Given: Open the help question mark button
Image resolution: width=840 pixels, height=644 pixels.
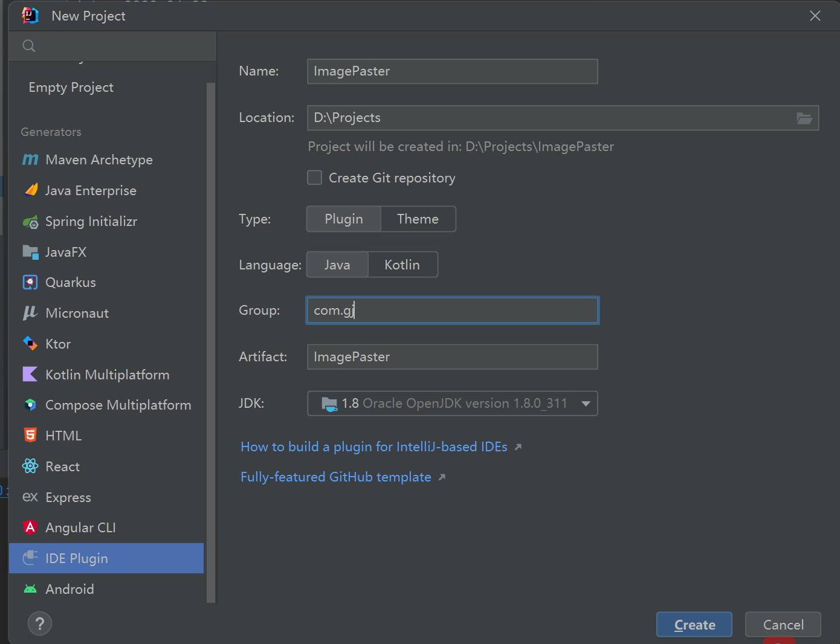Looking at the screenshot, I should pos(40,623).
